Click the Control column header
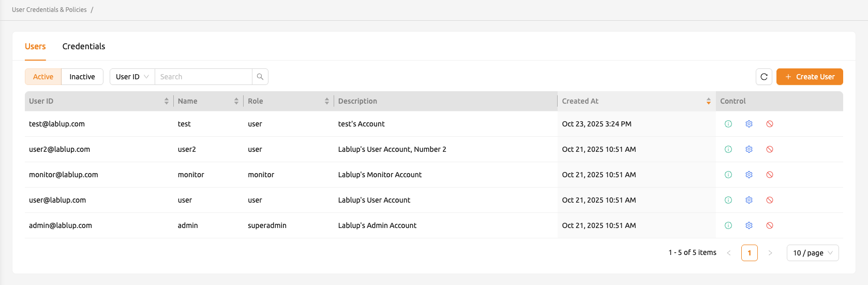Viewport: 868px width, 285px height. (780, 101)
